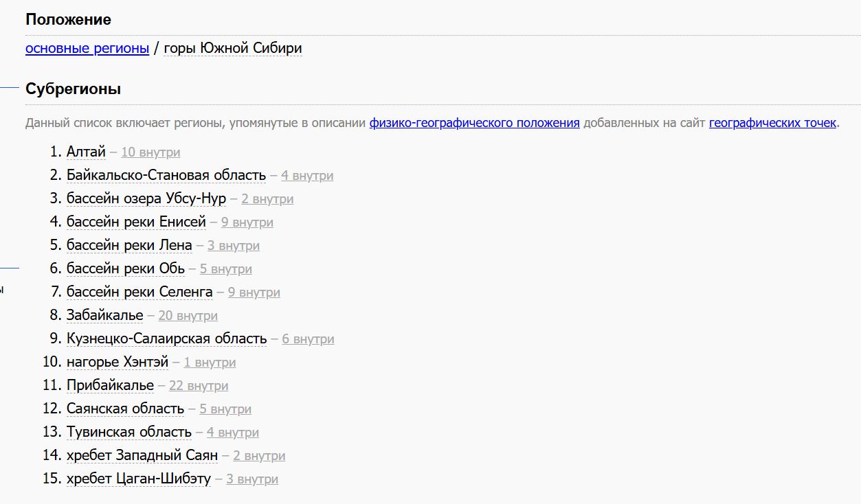
Task: Click '22 внутри' beside Прибайкалье
Action: (198, 386)
